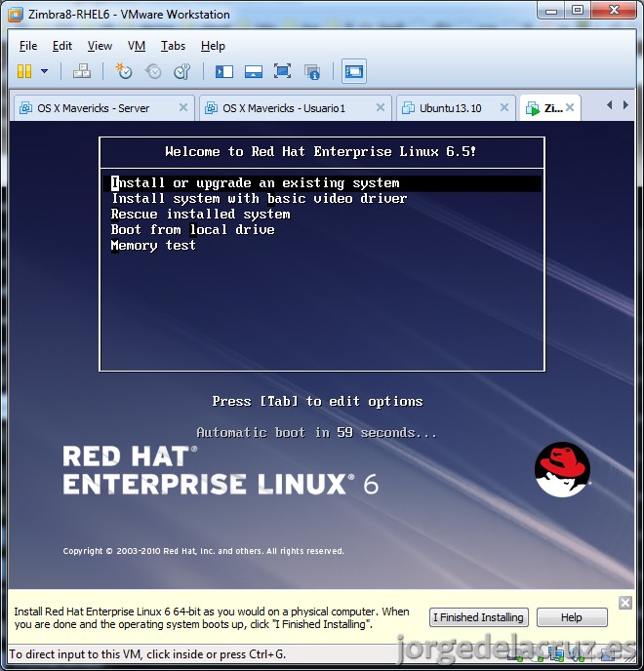Image resolution: width=644 pixels, height=671 pixels.
Task: Close the Ubuntu 13.10 tab
Action: point(504,107)
